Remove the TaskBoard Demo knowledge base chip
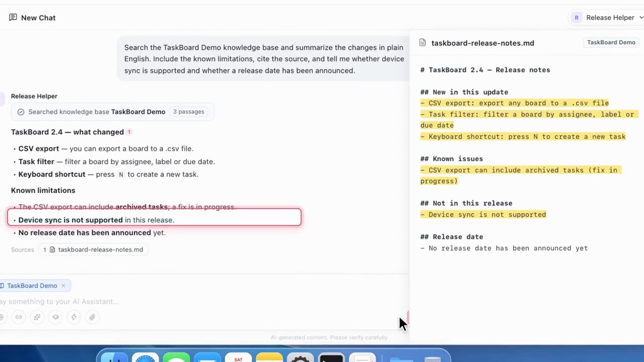This screenshot has height=362, width=644. point(63,286)
